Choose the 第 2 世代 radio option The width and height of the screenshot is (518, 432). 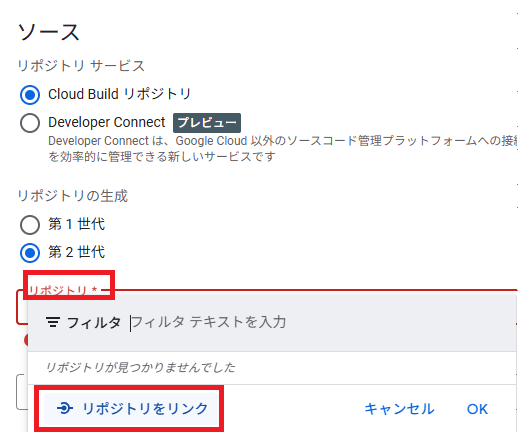[x=30, y=253]
